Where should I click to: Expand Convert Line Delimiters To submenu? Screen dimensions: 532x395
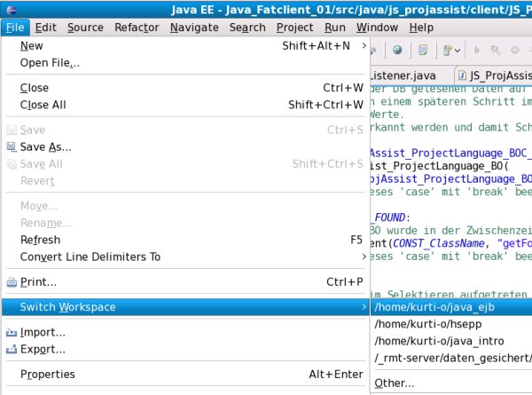click(x=364, y=257)
